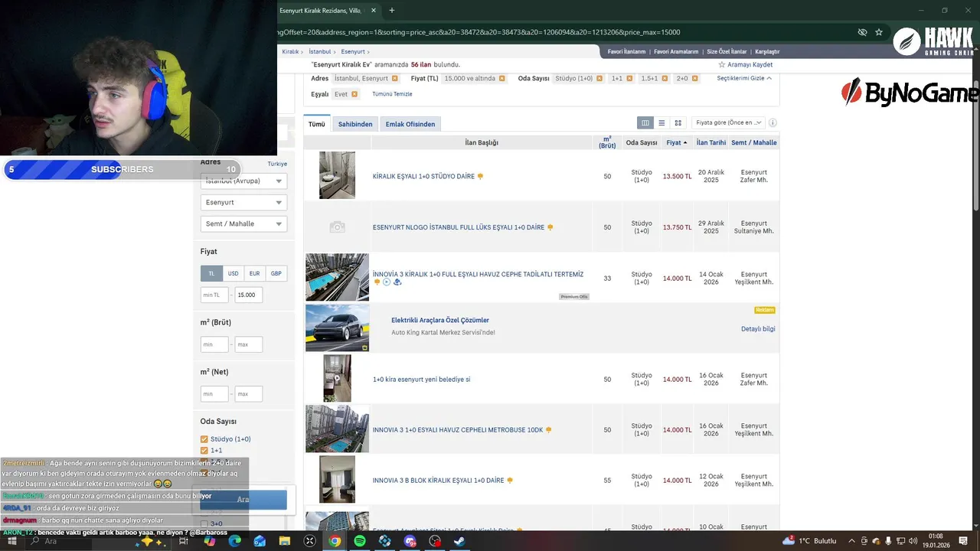
Task: Open Steam from the taskbar
Action: 459,541
